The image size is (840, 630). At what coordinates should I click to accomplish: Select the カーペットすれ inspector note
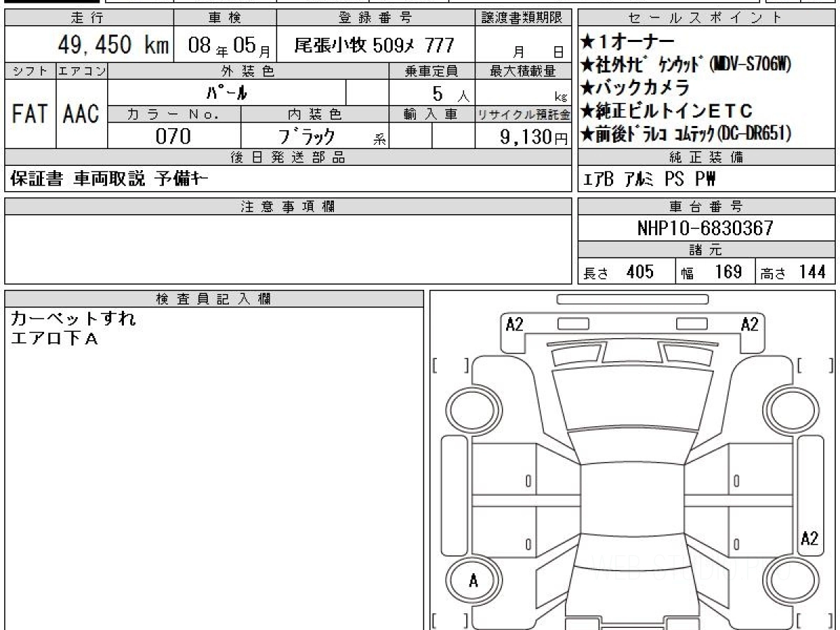pyautogui.click(x=73, y=319)
